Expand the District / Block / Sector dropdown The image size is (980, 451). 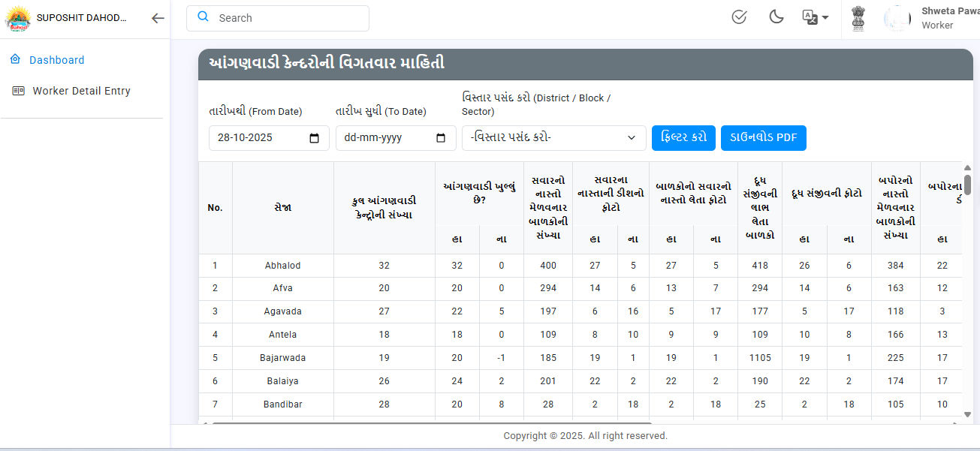tap(553, 138)
